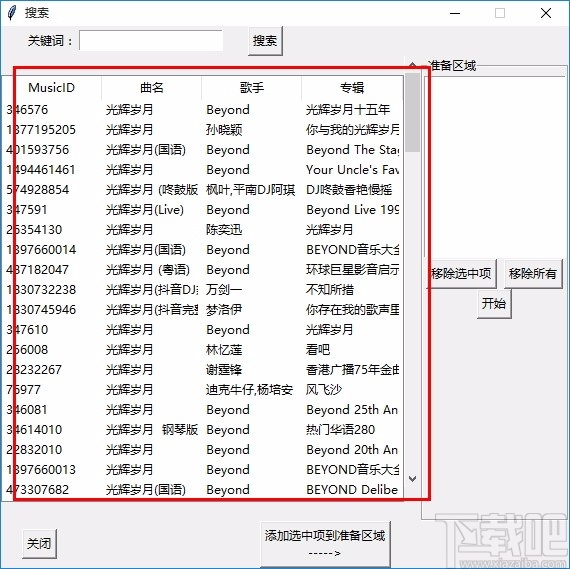Click the 关闭 close button
This screenshot has height=569, width=570.
click(x=39, y=543)
